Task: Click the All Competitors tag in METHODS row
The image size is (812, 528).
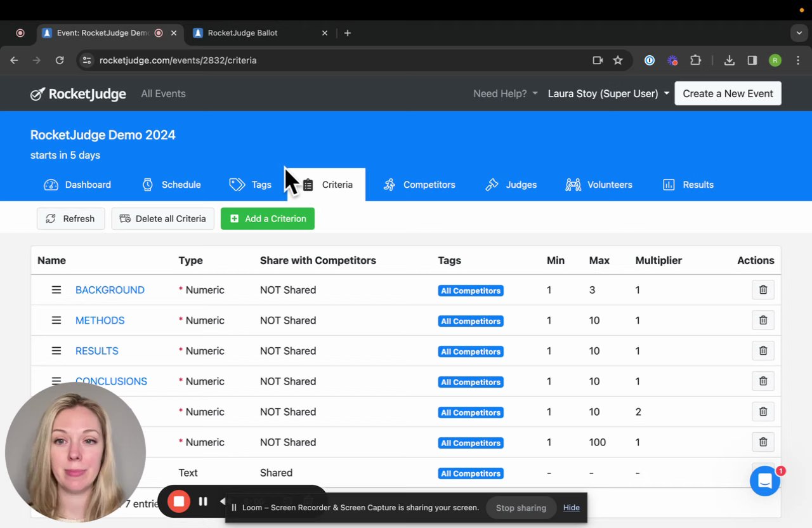Action: (x=471, y=321)
